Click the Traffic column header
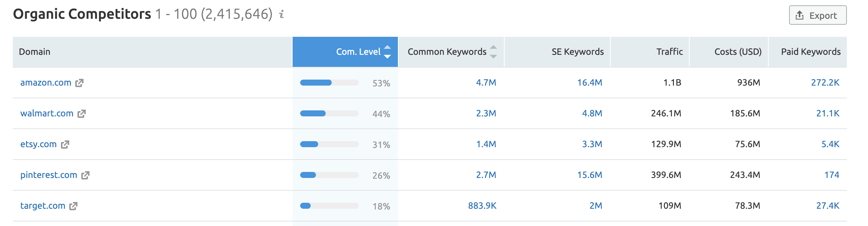 [650, 52]
